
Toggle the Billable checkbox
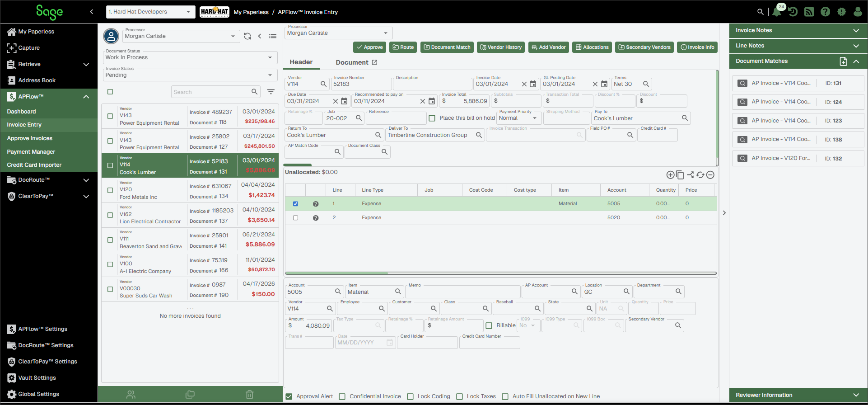click(489, 325)
